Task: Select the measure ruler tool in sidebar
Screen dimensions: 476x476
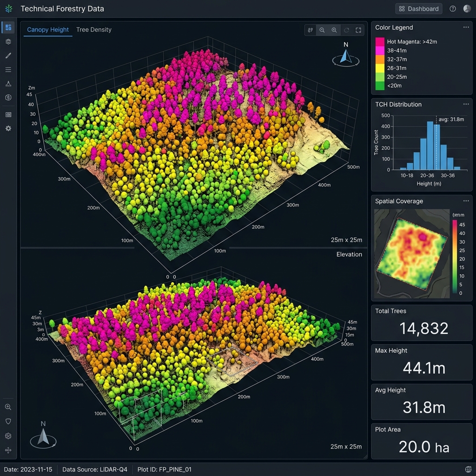Action: (8, 56)
